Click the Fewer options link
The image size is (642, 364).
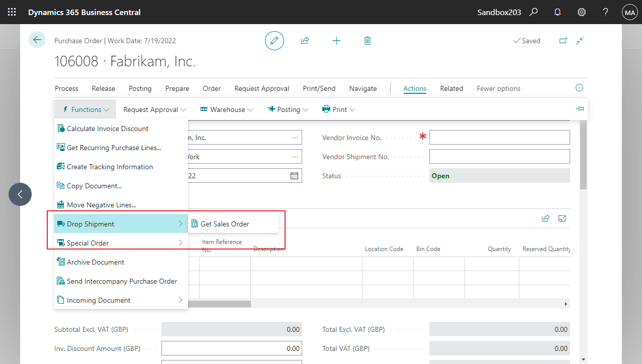(x=498, y=88)
